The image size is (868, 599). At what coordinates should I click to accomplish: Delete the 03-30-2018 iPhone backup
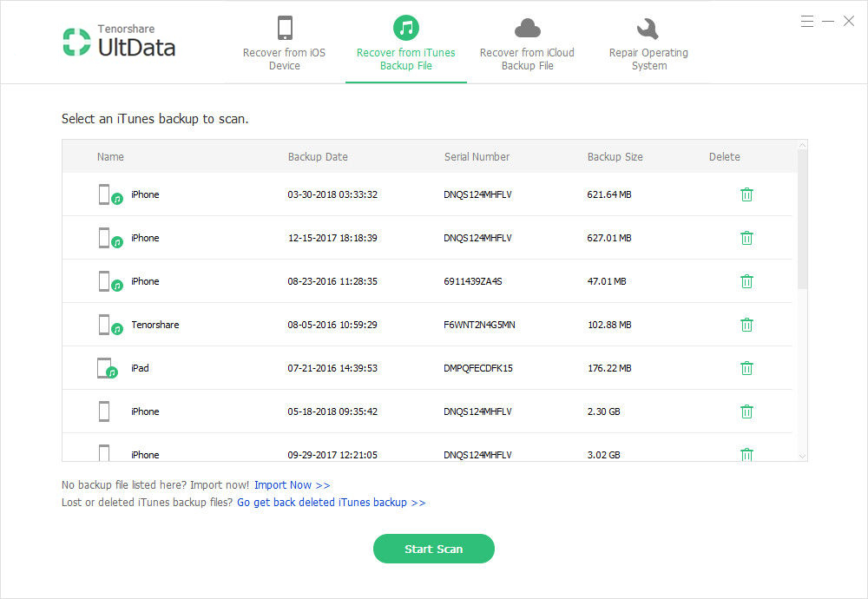746,194
